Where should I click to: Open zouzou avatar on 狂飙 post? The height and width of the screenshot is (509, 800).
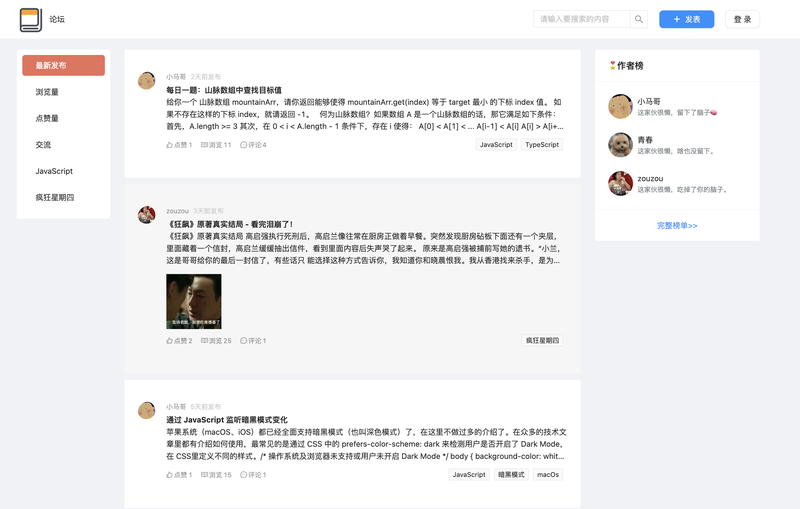pos(146,215)
